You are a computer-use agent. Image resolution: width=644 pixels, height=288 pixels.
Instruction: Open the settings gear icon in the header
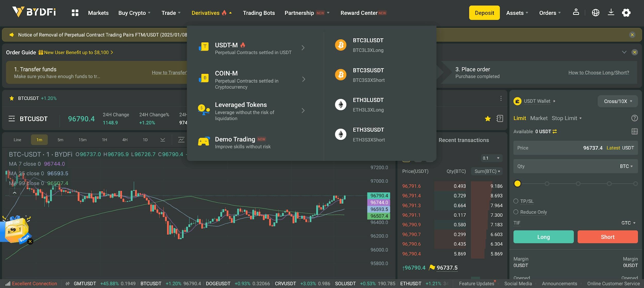(x=626, y=12)
